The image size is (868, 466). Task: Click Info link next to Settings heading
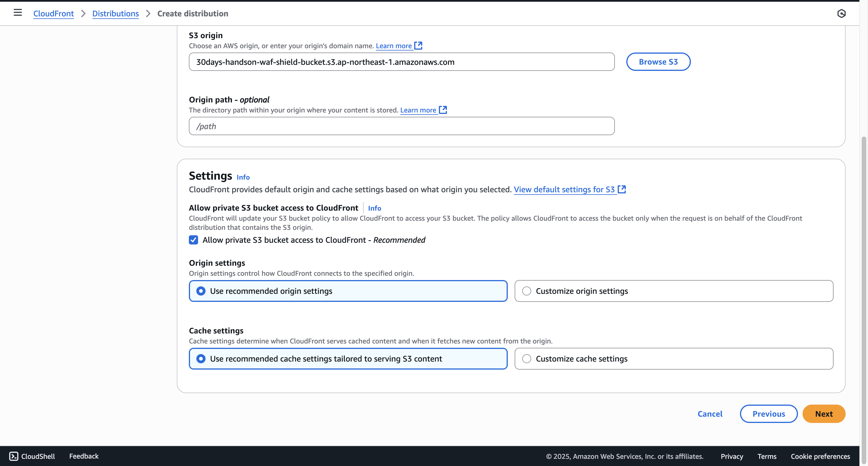click(x=243, y=177)
